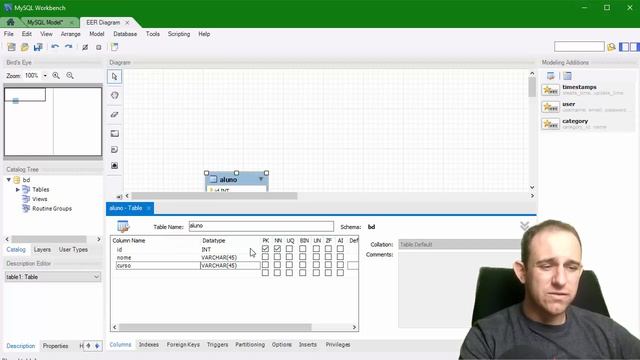
Task: Enable UQ checkbox for id column
Action: tap(289, 249)
